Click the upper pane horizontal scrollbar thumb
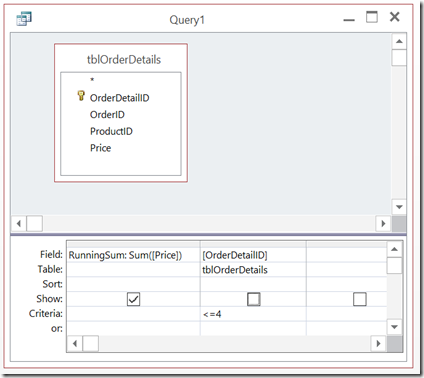The height and width of the screenshot is (378, 424). pyautogui.click(x=34, y=223)
